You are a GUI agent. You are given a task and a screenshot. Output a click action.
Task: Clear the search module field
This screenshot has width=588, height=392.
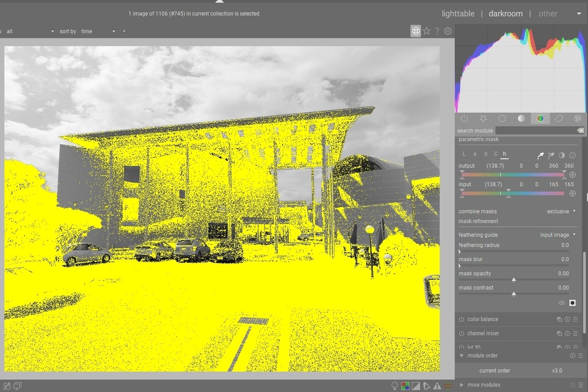(581, 131)
